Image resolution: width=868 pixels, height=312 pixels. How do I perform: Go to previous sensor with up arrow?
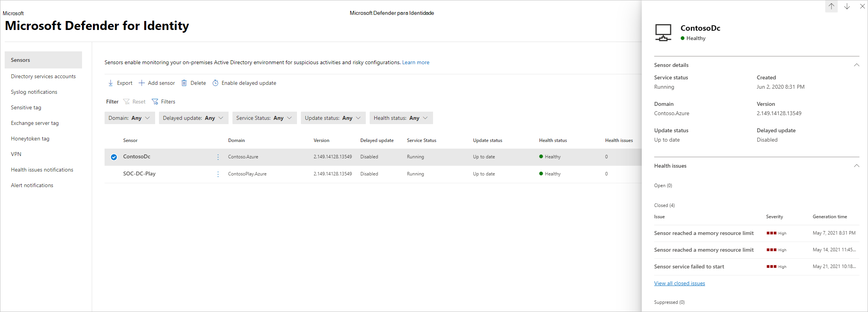(831, 6)
